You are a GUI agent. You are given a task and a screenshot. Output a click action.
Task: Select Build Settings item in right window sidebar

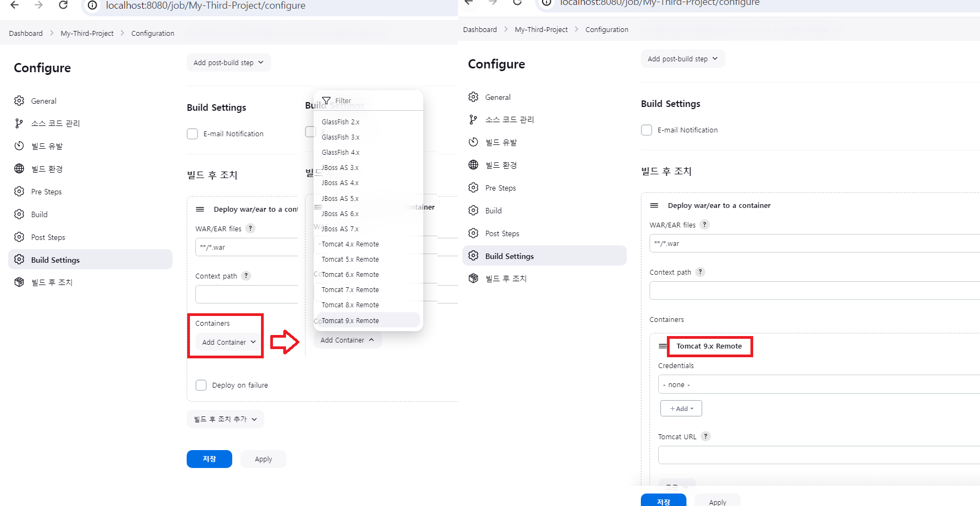[544, 256]
